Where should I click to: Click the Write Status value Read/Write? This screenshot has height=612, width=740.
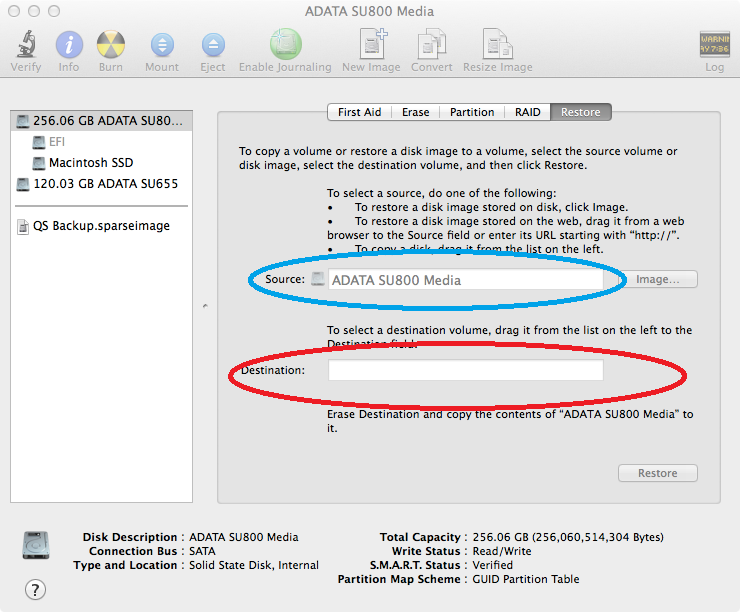[502, 551]
